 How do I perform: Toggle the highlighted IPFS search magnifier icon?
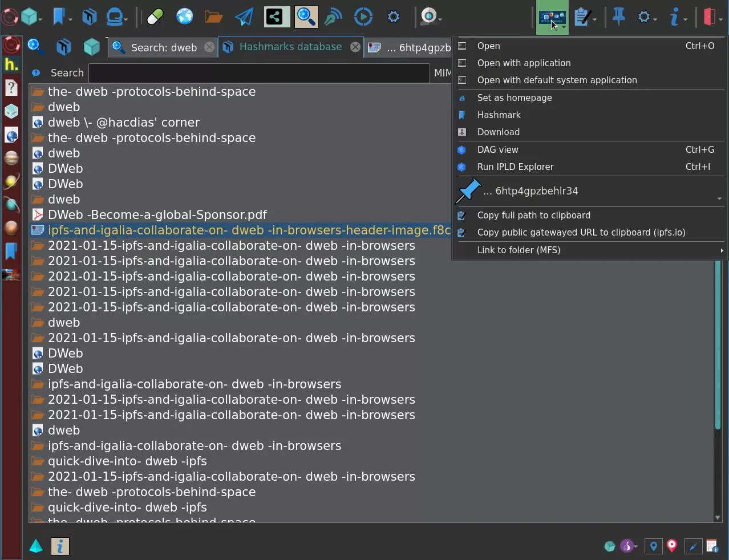306,17
